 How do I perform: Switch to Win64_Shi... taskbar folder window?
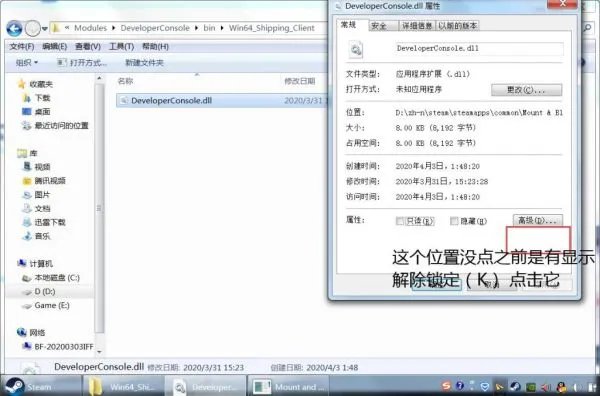pyautogui.click(x=124, y=386)
